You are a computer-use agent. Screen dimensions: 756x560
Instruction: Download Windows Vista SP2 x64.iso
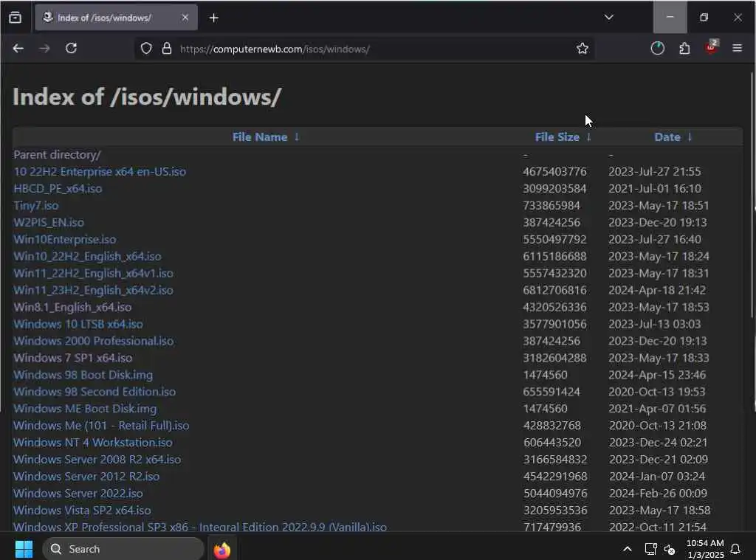click(x=82, y=510)
